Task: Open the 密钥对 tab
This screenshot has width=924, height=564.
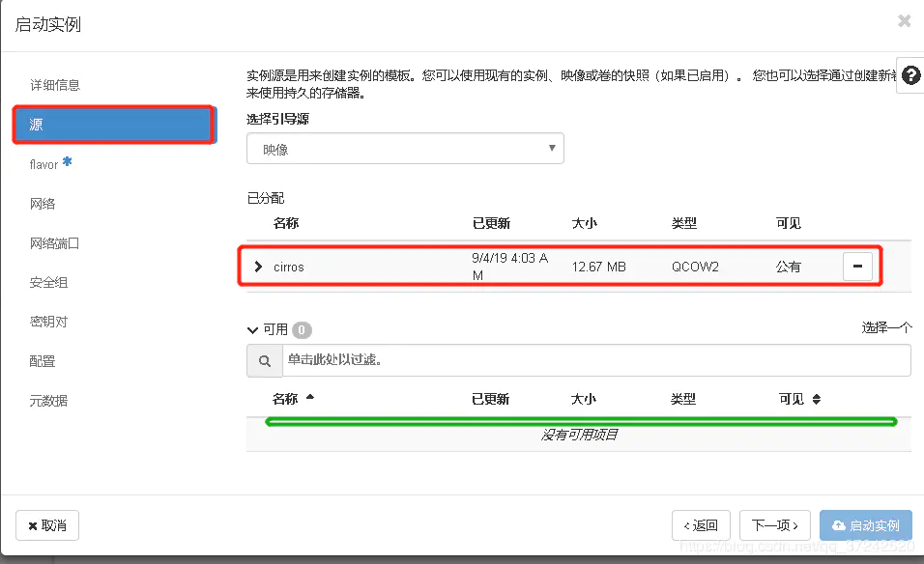Action: [49, 322]
